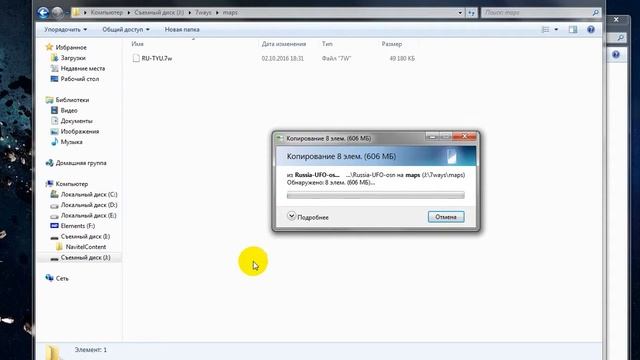640x360 pixels.
Task: Change view with the view mode icon
Action: tap(545, 29)
